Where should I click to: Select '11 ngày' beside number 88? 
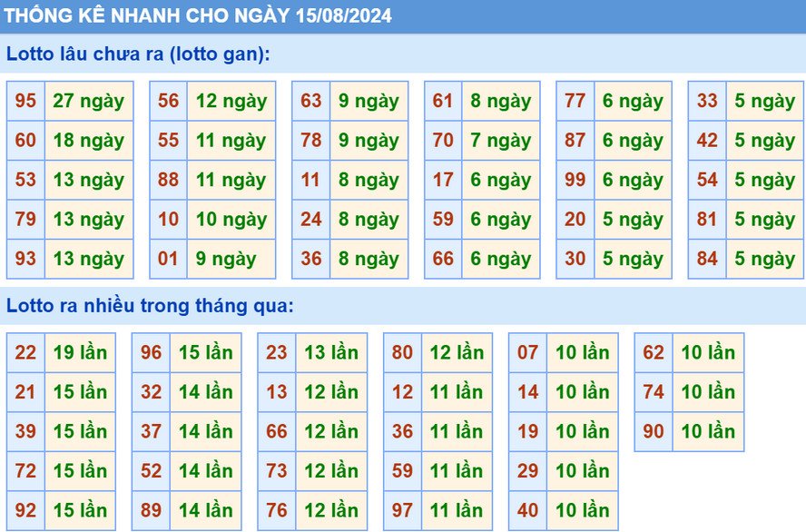(231, 180)
